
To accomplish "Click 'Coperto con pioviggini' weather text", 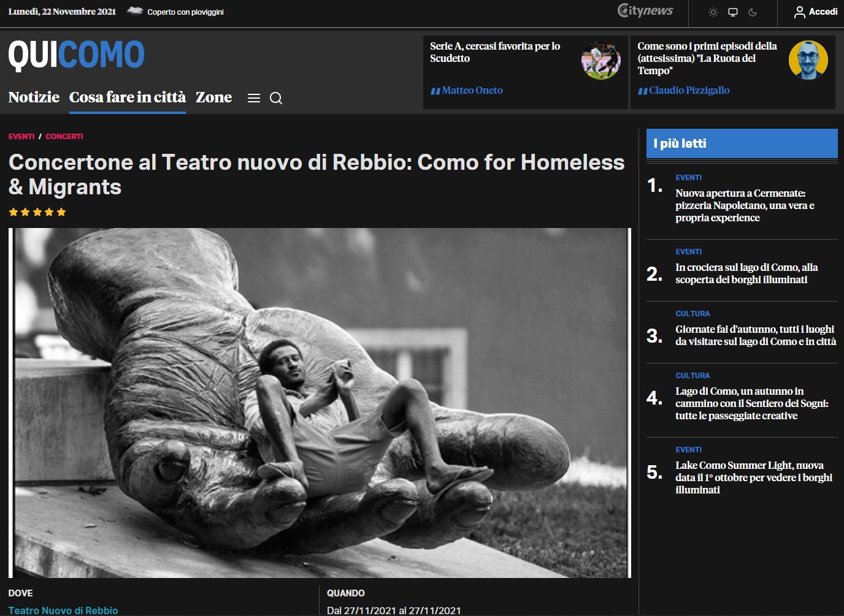I will click(185, 12).
